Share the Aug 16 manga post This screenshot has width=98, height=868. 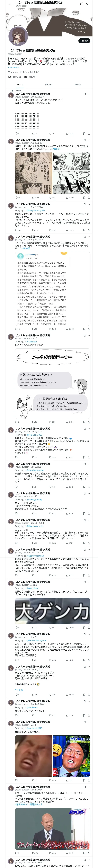point(89,198)
